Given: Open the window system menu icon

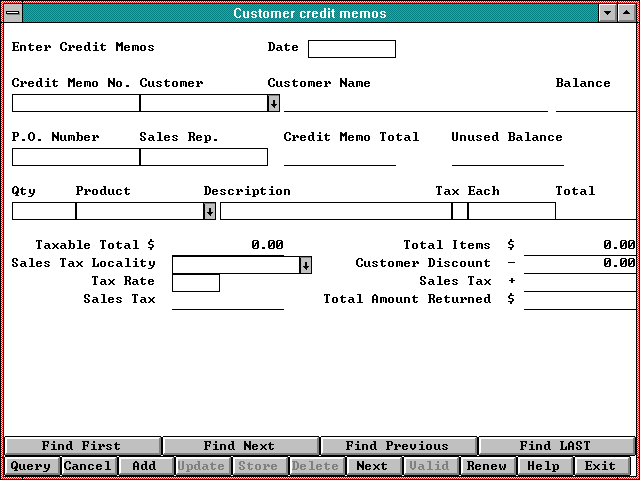Looking at the screenshot, I should (x=12, y=13).
